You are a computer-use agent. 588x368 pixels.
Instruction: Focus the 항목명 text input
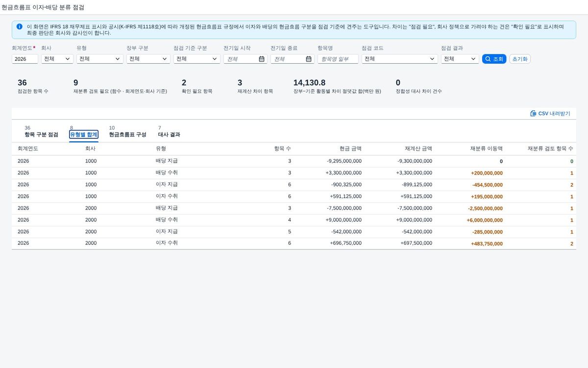pos(338,59)
